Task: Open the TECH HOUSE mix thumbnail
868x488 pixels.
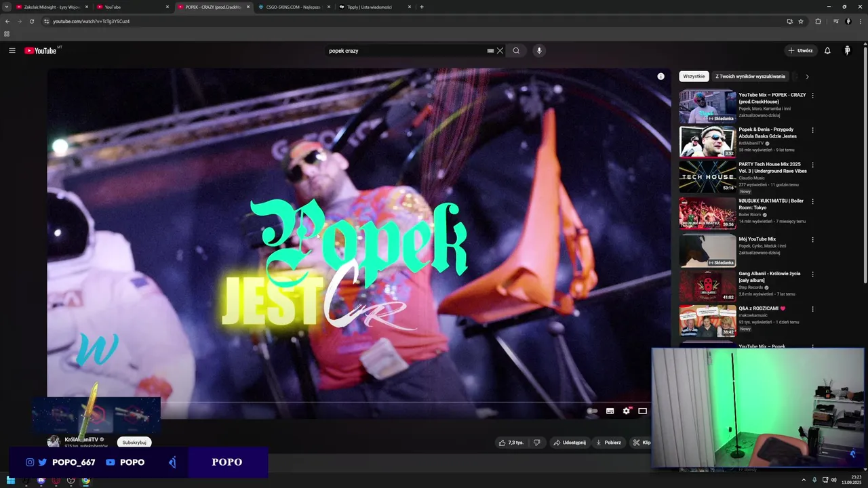Action: click(x=707, y=176)
